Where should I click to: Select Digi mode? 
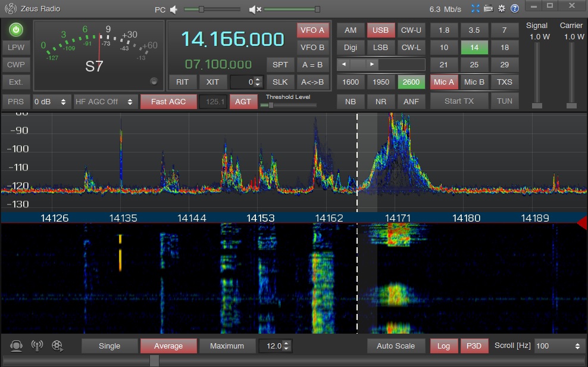(x=351, y=48)
